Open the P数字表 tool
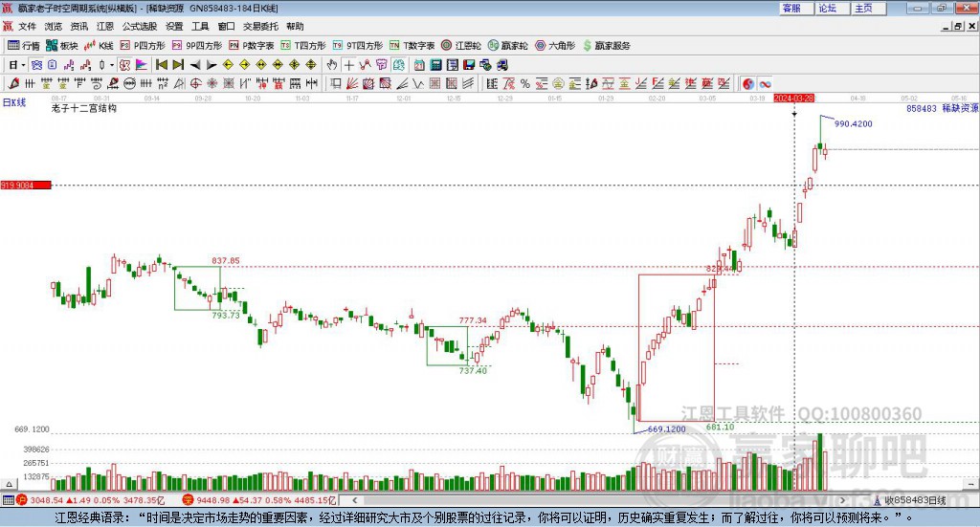Image resolution: width=980 pixels, height=527 pixels. tap(252, 46)
